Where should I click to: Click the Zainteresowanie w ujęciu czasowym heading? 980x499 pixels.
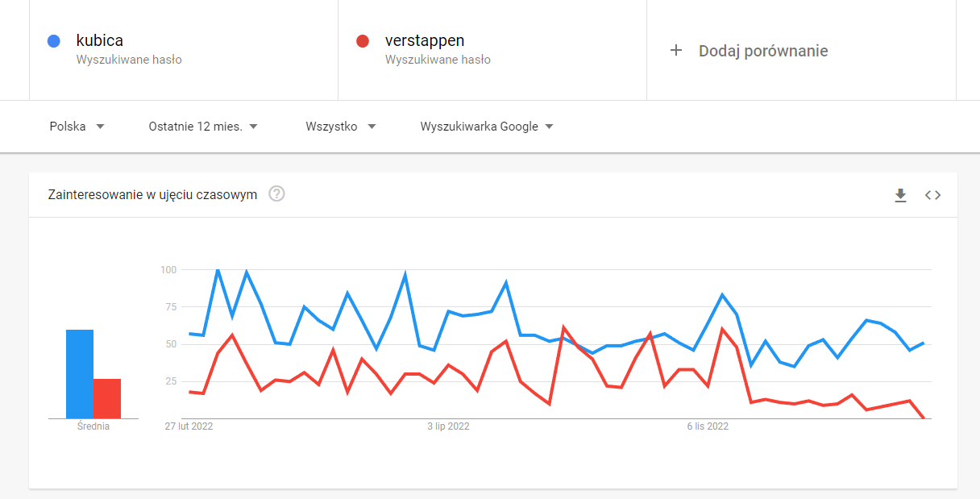(x=153, y=194)
